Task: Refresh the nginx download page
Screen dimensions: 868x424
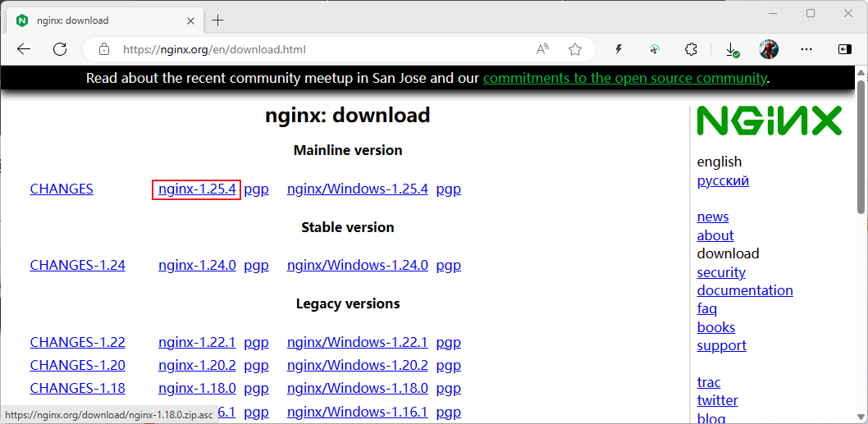Action: point(60,49)
